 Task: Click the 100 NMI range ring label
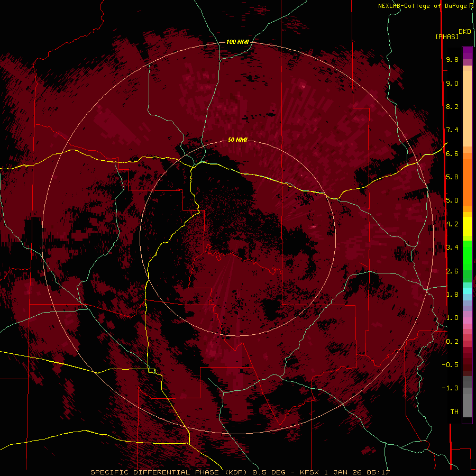237,42
